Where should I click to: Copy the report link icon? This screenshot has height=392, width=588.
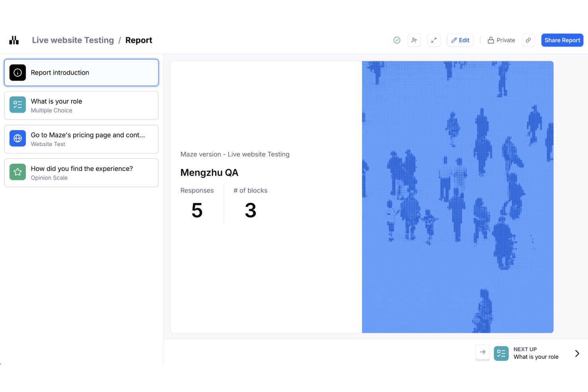(528, 40)
